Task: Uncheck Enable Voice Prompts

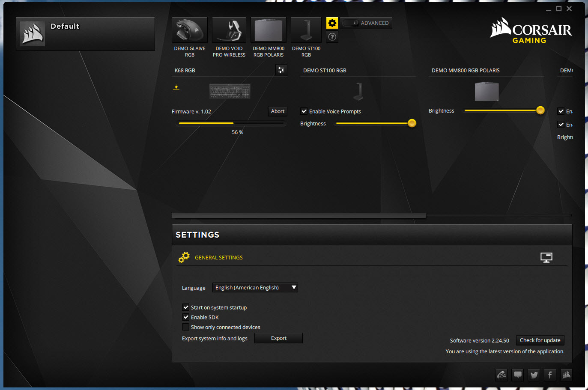Action: pyautogui.click(x=304, y=111)
